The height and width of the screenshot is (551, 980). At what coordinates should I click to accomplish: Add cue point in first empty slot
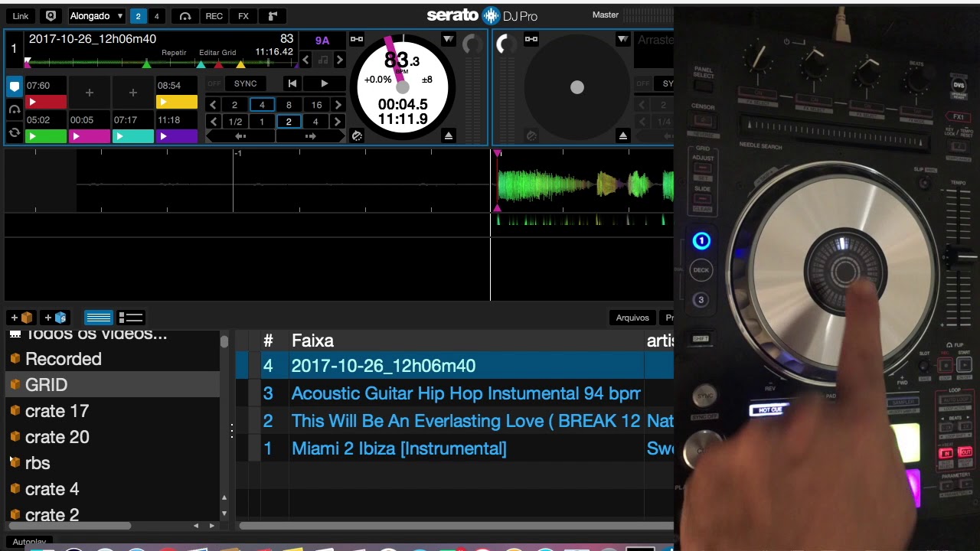pos(90,93)
